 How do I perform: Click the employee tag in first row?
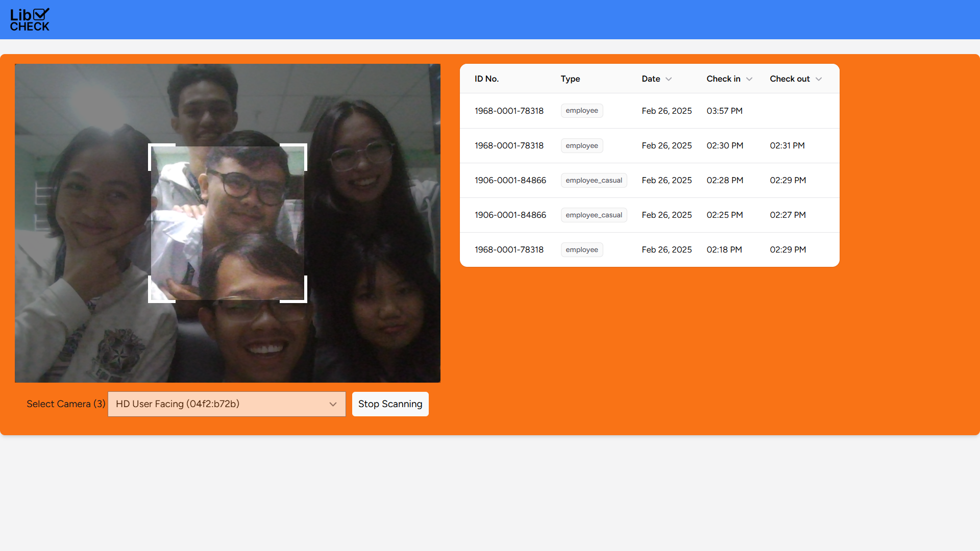[x=581, y=111]
